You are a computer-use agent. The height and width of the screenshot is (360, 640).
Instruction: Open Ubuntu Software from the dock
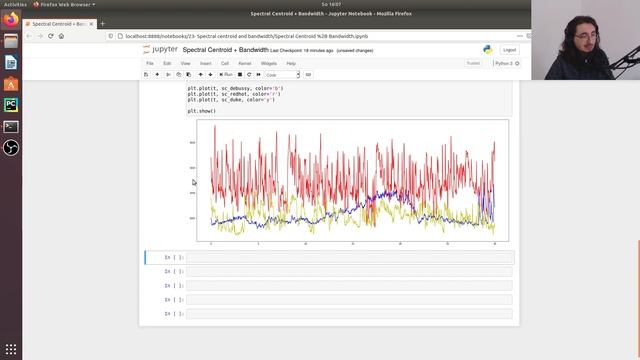[11, 84]
